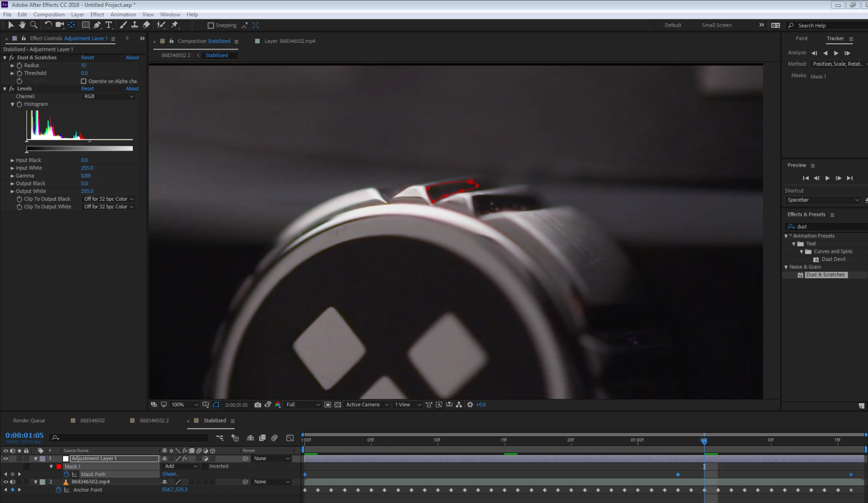
Task: Open the Composition menu
Action: click(x=49, y=14)
